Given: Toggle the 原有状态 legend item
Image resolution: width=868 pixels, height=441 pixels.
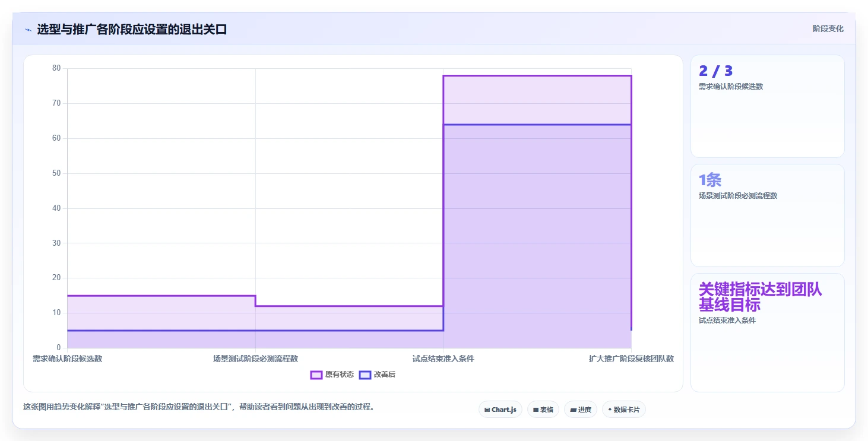Looking at the screenshot, I should pyautogui.click(x=332, y=375).
